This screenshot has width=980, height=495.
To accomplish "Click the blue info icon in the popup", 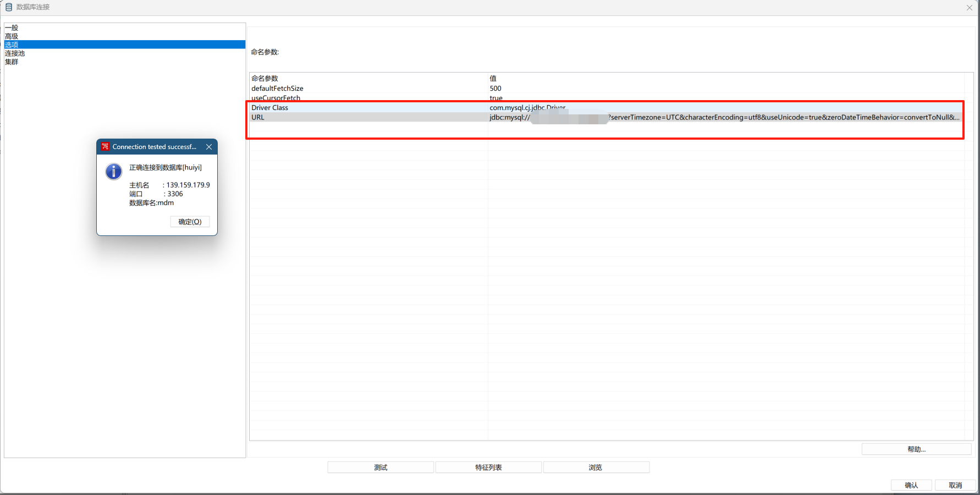I will pos(113,171).
